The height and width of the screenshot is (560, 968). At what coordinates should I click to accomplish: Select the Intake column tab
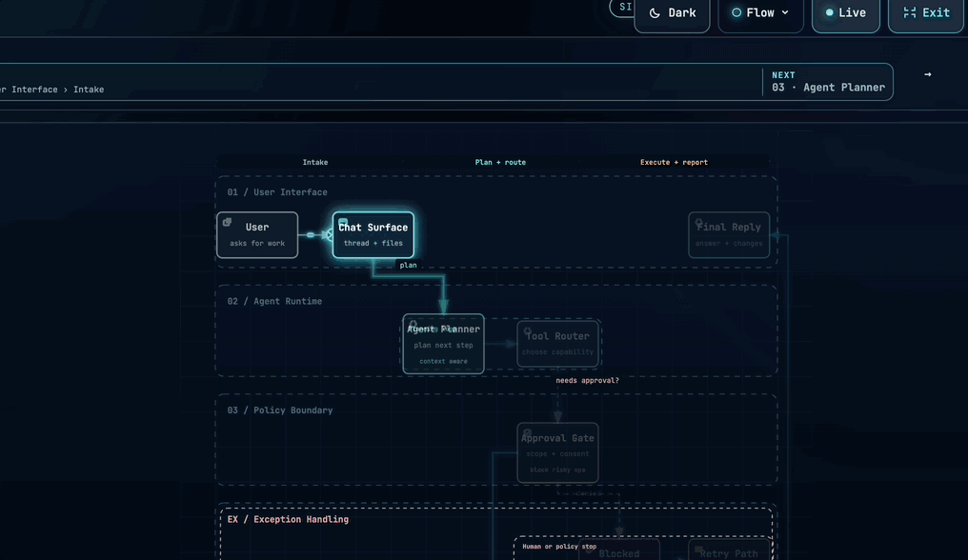coord(314,163)
